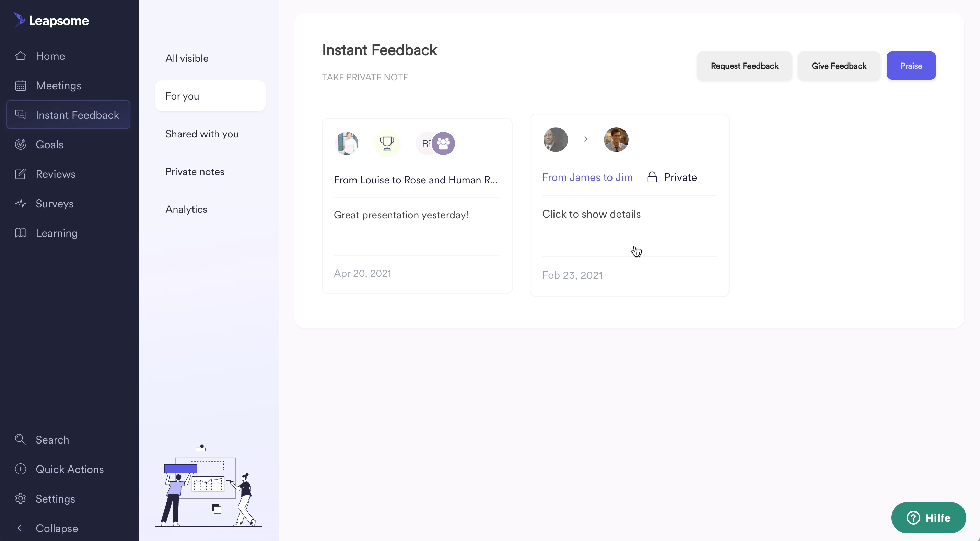980x541 pixels.
Task: Click the Home house icon
Action: [x=21, y=56]
